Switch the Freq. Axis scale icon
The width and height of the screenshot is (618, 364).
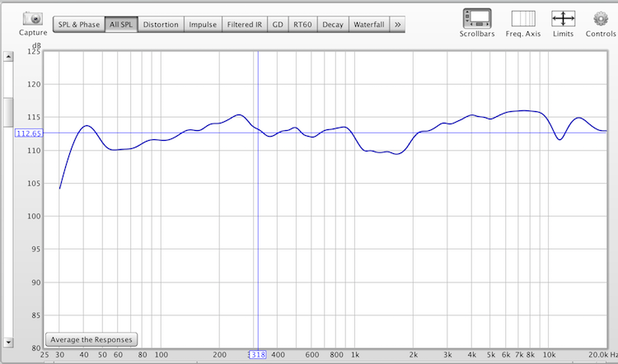point(522,18)
